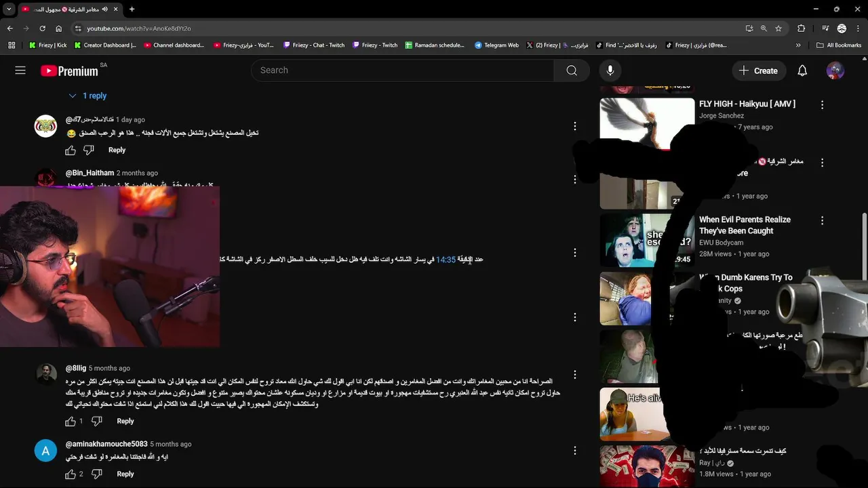Open the All Bookmarks folder
This screenshot has height=488, width=868.
(x=839, y=45)
